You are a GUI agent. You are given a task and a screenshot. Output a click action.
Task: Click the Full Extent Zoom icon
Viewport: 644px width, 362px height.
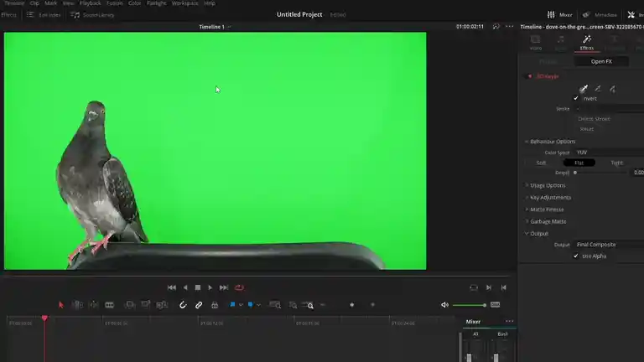(x=275, y=305)
